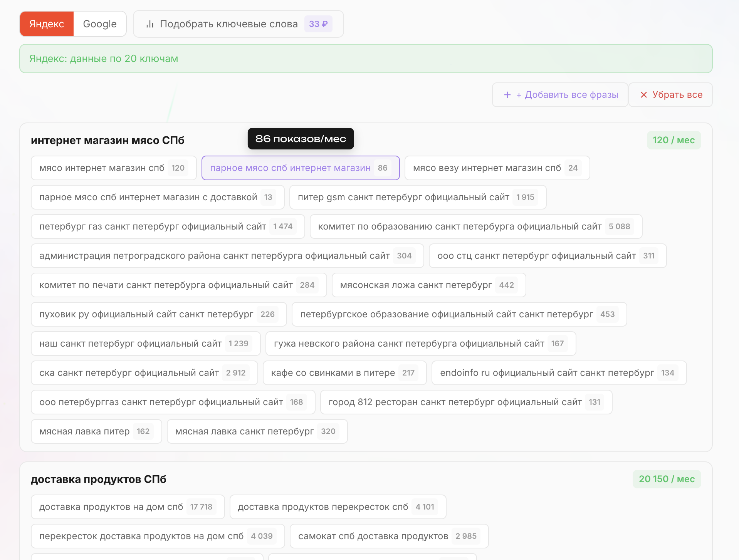Click the 33 ₽ price badge

click(x=318, y=24)
